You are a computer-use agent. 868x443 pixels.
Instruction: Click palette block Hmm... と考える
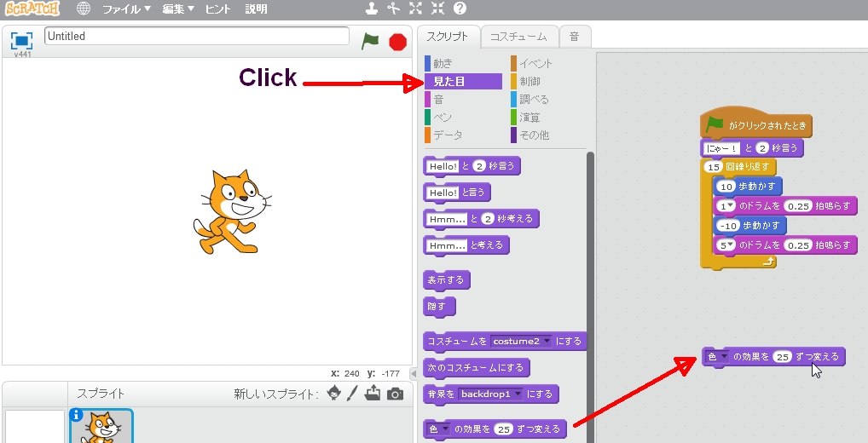pyautogui.click(x=466, y=245)
